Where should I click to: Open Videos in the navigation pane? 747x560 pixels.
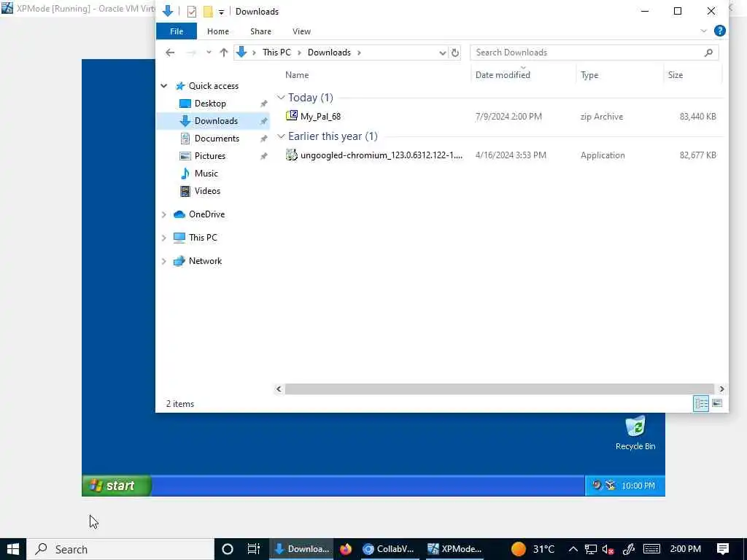(x=207, y=191)
